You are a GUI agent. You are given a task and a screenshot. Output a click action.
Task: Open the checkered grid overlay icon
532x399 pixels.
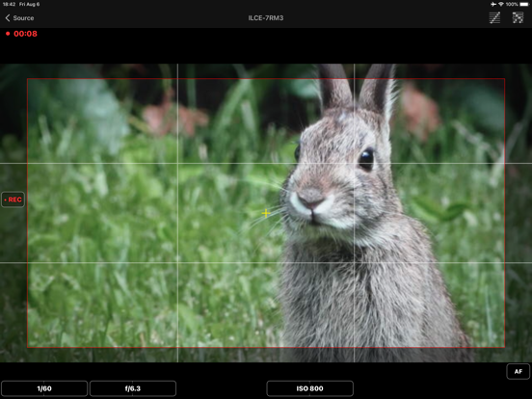click(518, 17)
